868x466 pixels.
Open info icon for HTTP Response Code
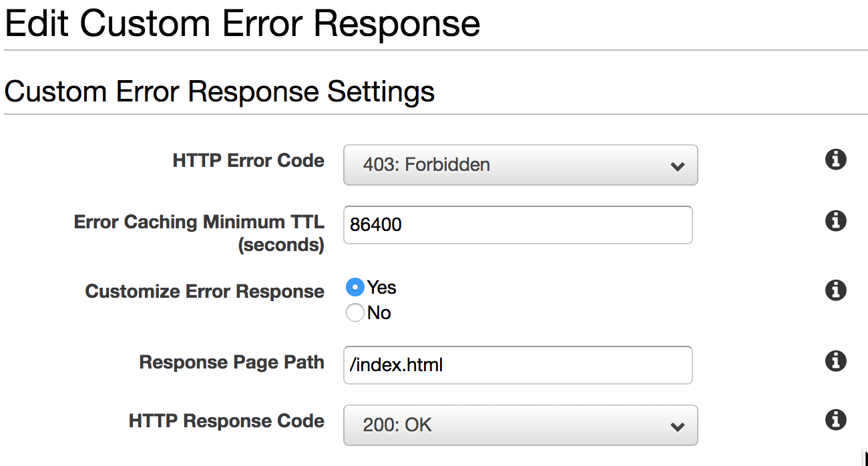(x=835, y=420)
